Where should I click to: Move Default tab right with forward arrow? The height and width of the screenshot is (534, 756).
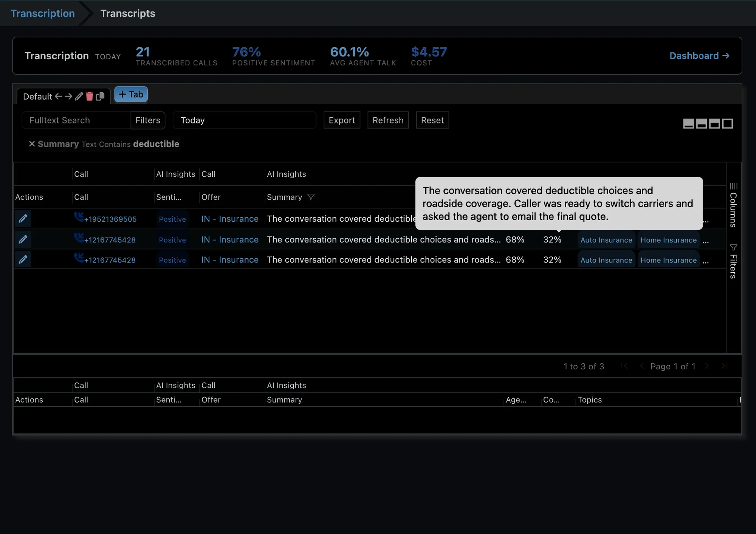pos(68,96)
